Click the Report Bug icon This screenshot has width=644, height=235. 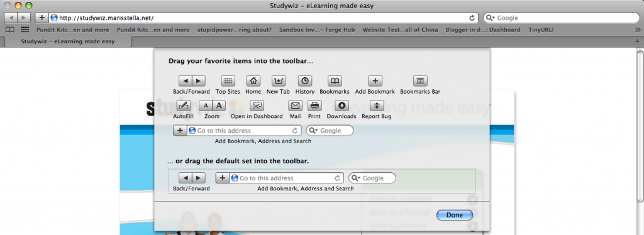pyautogui.click(x=377, y=106)
